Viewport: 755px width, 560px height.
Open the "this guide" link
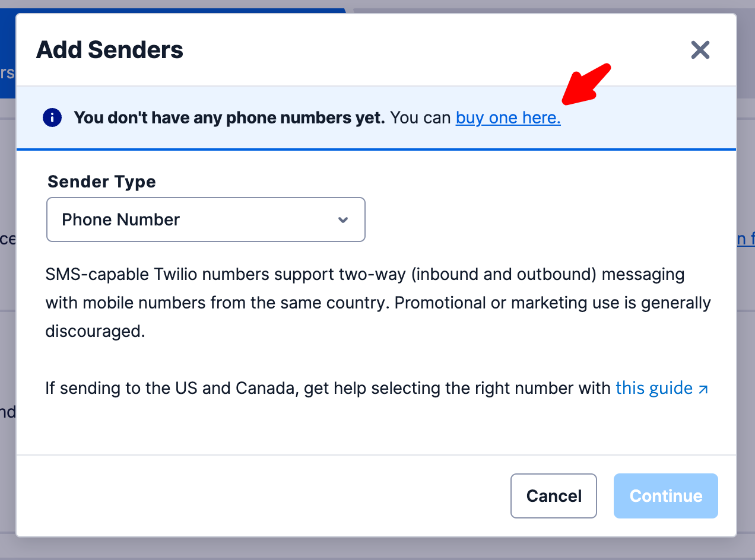point(654,389)
